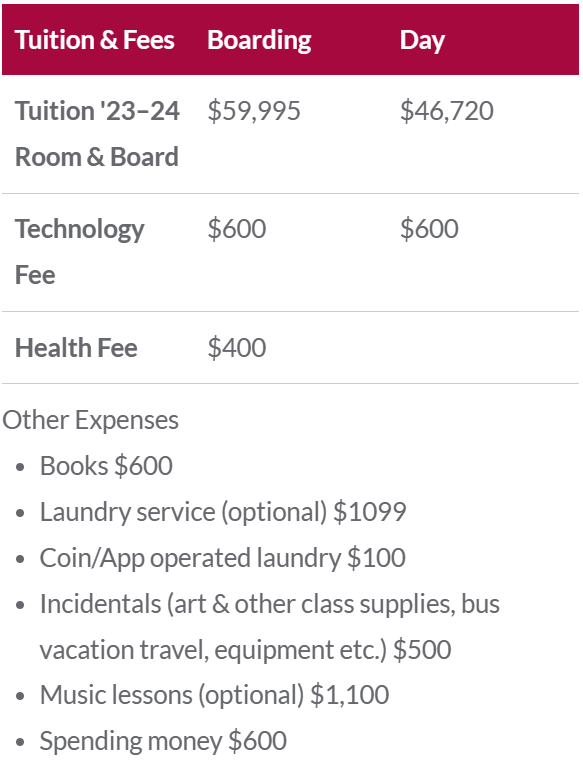The height and width of the screenshot is (763, 583).
Task: Select the 'Boarding' column header
Action: click(x=259, y=40)
